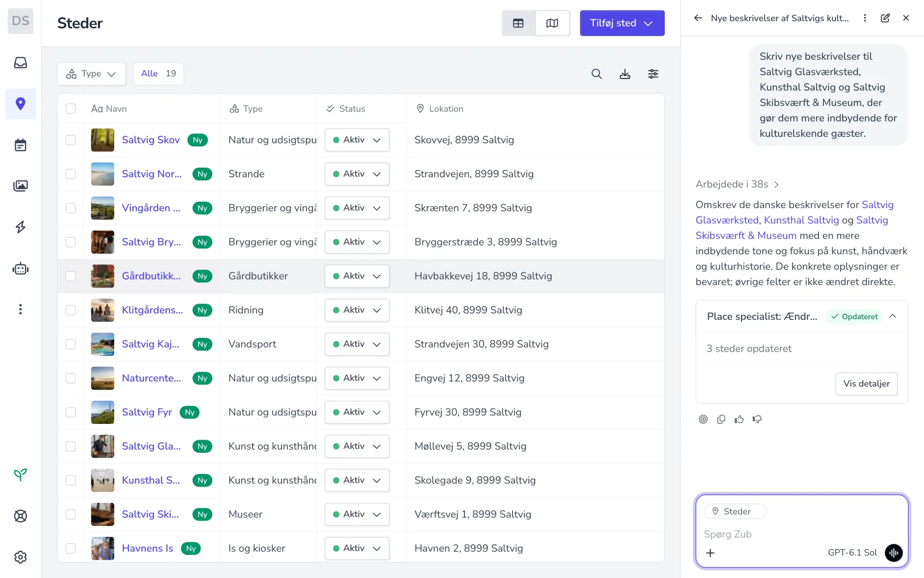Click the new chat edit icon

point(885,18)
